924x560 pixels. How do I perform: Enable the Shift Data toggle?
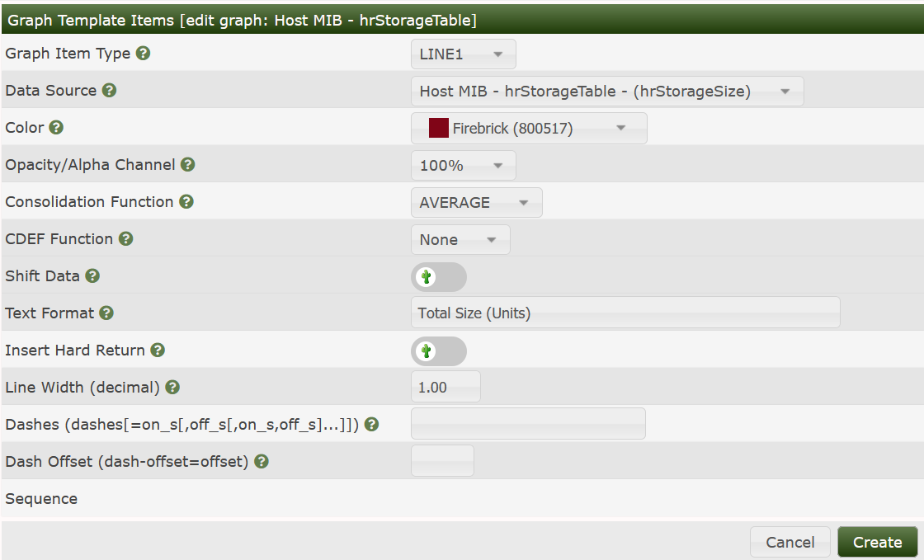[438, 277]
